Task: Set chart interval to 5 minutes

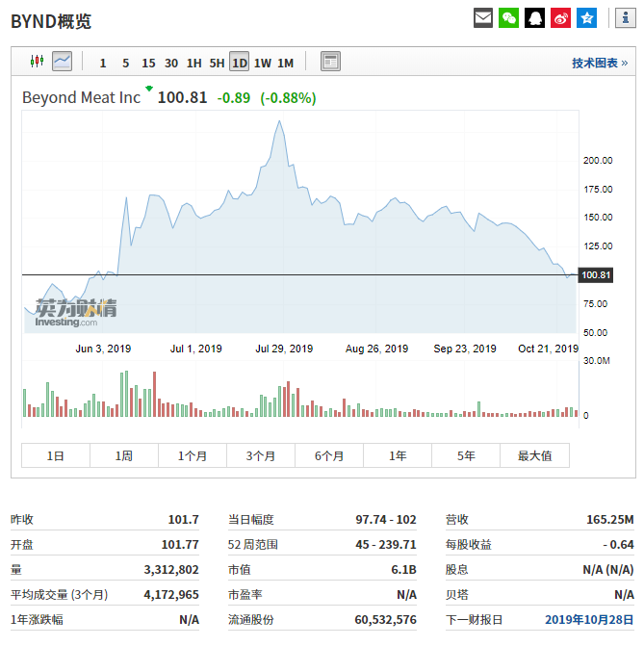Action: coord(126,63)
